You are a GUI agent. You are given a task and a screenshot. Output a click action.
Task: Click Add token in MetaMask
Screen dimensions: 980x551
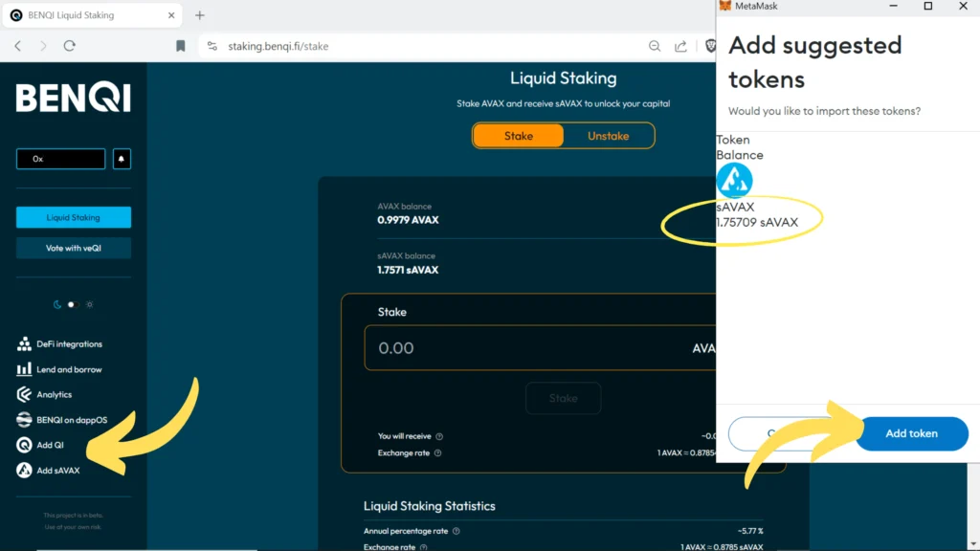(x=911, y=433)
